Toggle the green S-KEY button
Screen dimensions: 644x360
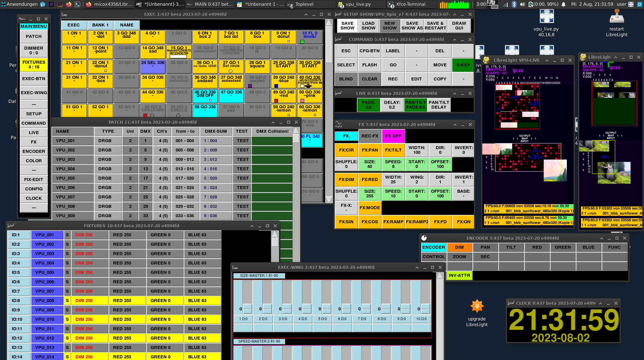pos(463,65)
